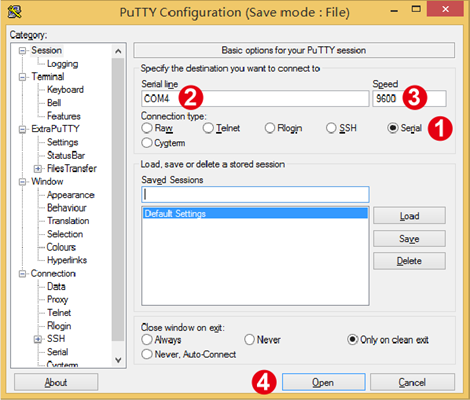Open the Data category under Connection
Image resolution: width=470 pixels, height=400 pixels.
[x=56, y=286]
